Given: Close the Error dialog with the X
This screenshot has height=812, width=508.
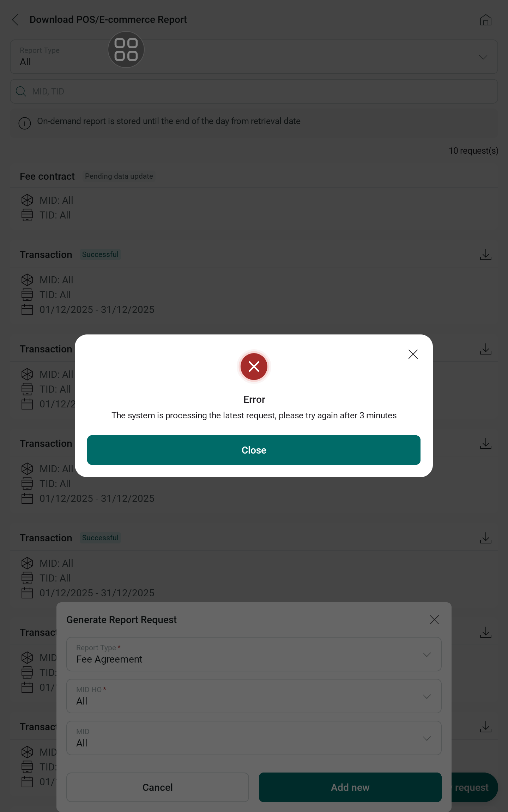Looking at the screenshot, I should pos(413,354).
